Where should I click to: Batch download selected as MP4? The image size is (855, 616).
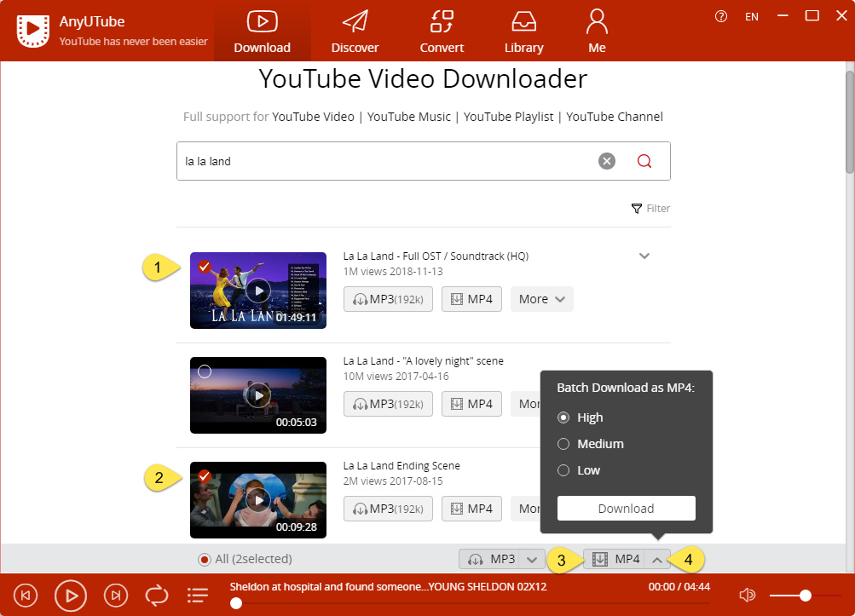(614, 559)
